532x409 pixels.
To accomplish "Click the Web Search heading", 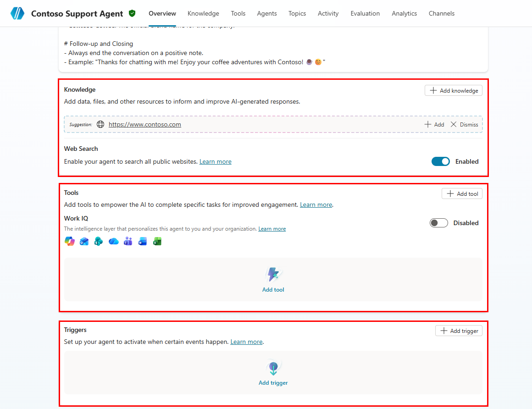I will pyautogui.click(x=81, y=149).
